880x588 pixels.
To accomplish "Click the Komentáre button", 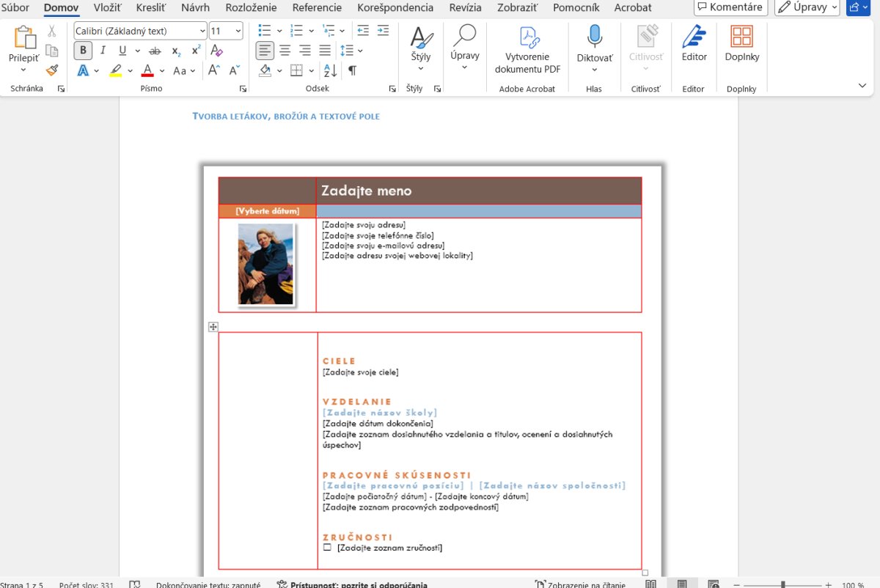I will click(x=730, y=7).
